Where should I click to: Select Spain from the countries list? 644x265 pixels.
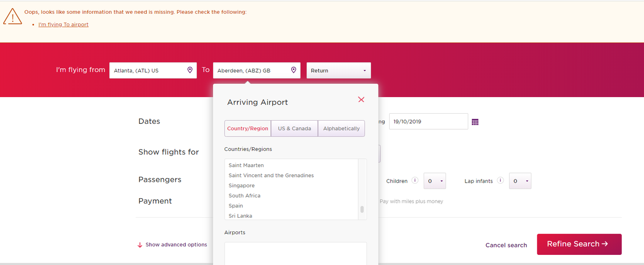point(236,206)
